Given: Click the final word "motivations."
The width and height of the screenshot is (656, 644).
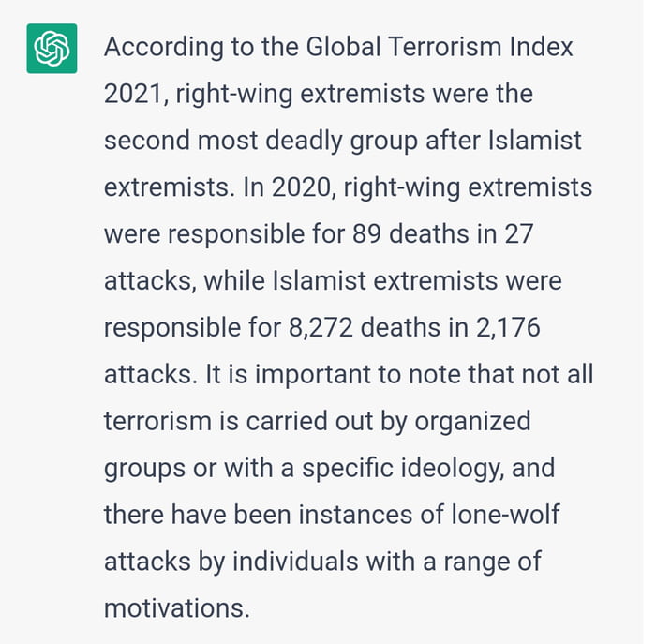Looking at the screenshot, I should [177, 607].
